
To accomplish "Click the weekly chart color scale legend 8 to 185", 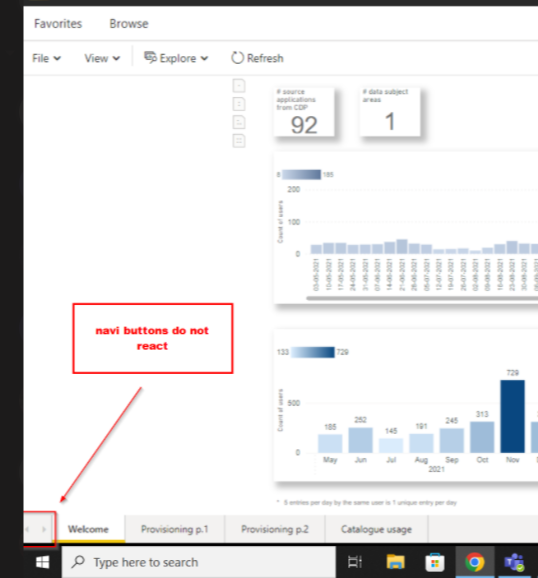I will [305, 174].
